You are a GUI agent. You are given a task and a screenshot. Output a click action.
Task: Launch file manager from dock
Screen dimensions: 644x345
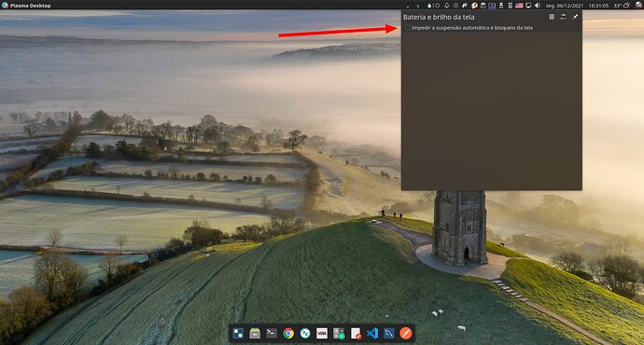tap(255, 333)
